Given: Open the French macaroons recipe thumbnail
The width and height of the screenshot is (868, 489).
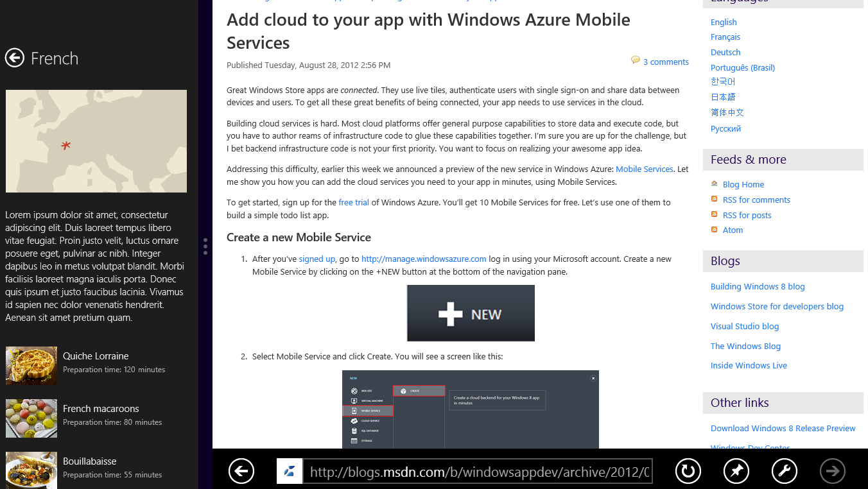Looking at the screenshot, I should (x=31, y=418).
